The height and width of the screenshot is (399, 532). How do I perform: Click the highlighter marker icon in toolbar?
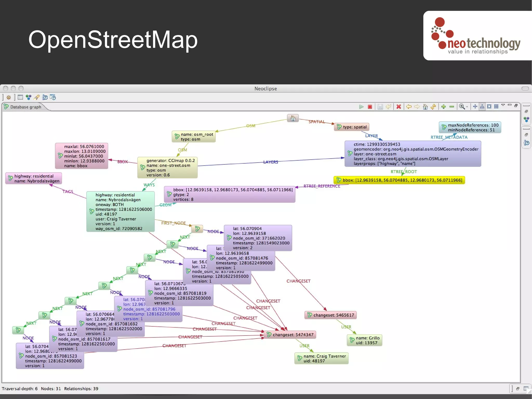point(37,97)
